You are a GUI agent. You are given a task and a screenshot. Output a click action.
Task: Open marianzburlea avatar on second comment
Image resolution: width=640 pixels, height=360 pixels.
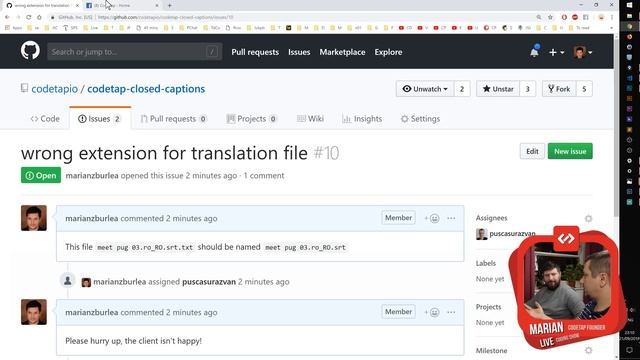tap(33, 312)
